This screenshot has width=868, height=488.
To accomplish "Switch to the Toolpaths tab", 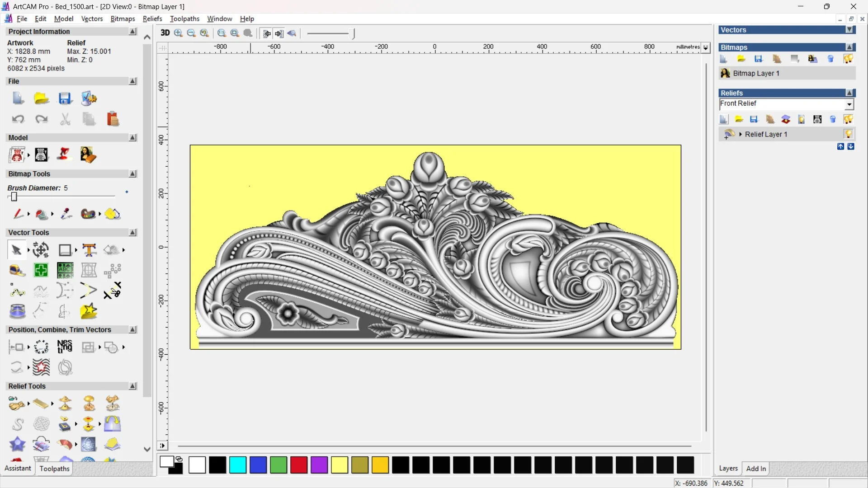I will tap(54, 469).
